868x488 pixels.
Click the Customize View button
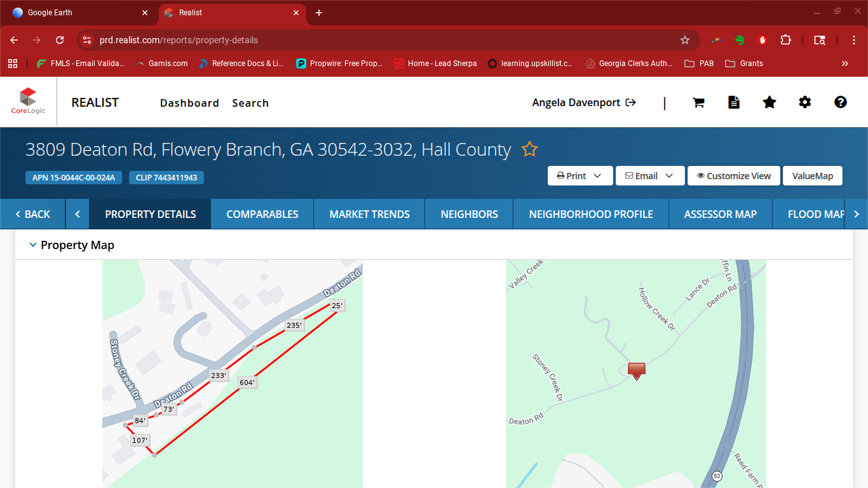[x=733, y=176]
